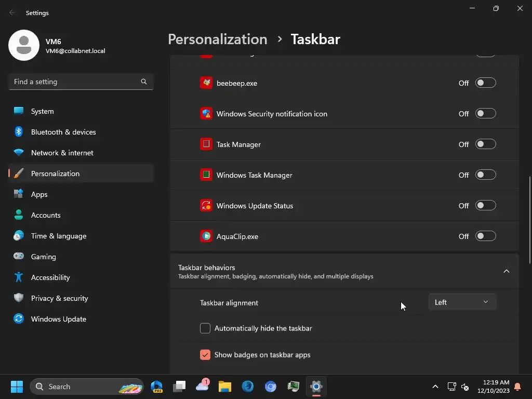Click the VM6 user avatar picture
This screenshot has height=399, width=532.
click(x=24, y=45)
